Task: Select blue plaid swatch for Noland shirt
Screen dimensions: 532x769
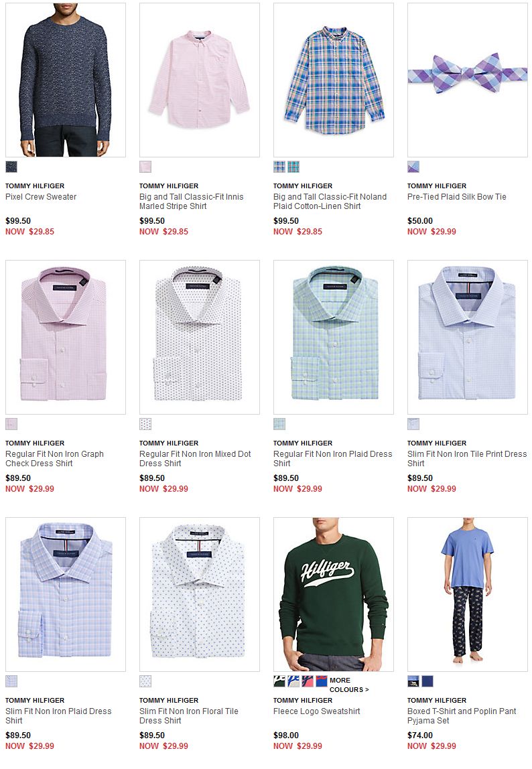Action: tap(279, 167)
